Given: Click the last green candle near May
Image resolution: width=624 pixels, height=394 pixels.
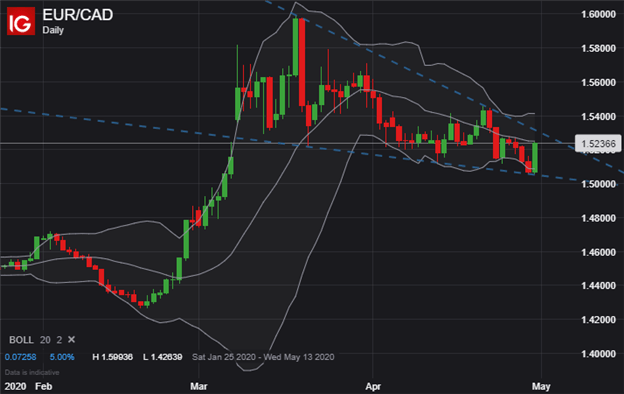Looking at the screenshot, I should [x=534, y=158].
